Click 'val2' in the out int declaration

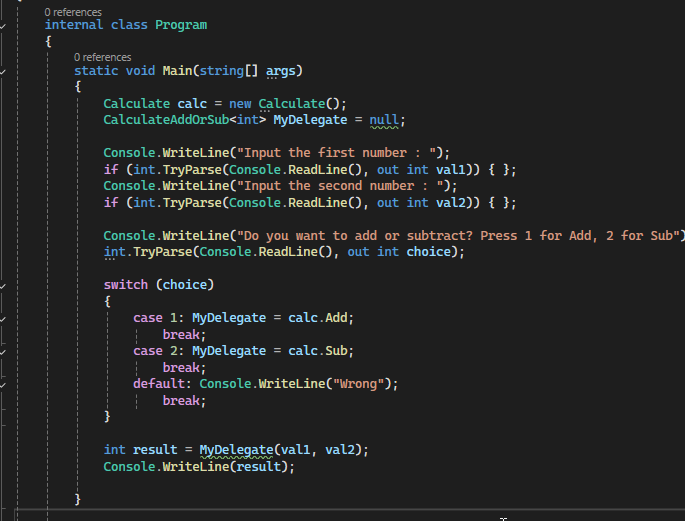[451, 203]
